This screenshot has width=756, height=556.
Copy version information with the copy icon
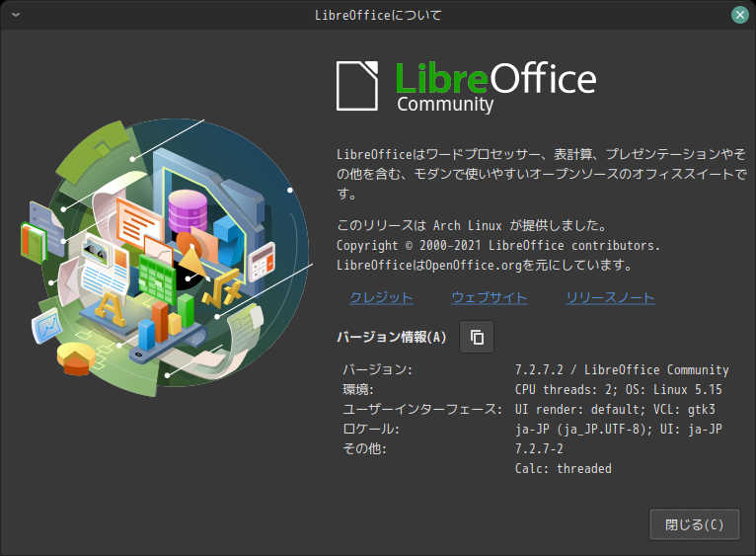click(477, 337)
